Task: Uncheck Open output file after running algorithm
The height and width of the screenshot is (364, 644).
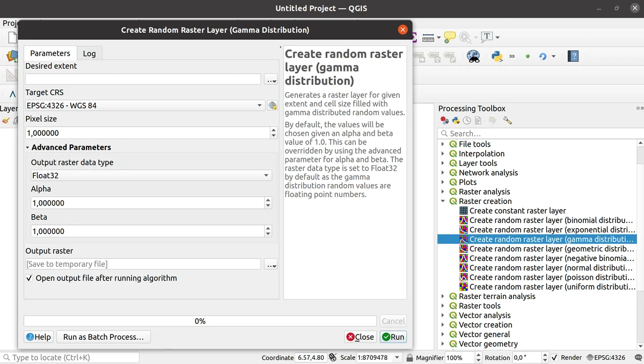Action: tap(30, 278)
